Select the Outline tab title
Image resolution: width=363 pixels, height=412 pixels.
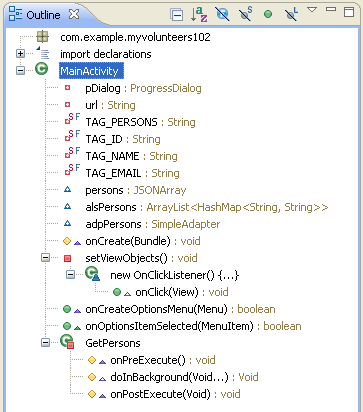coord(43,15)
